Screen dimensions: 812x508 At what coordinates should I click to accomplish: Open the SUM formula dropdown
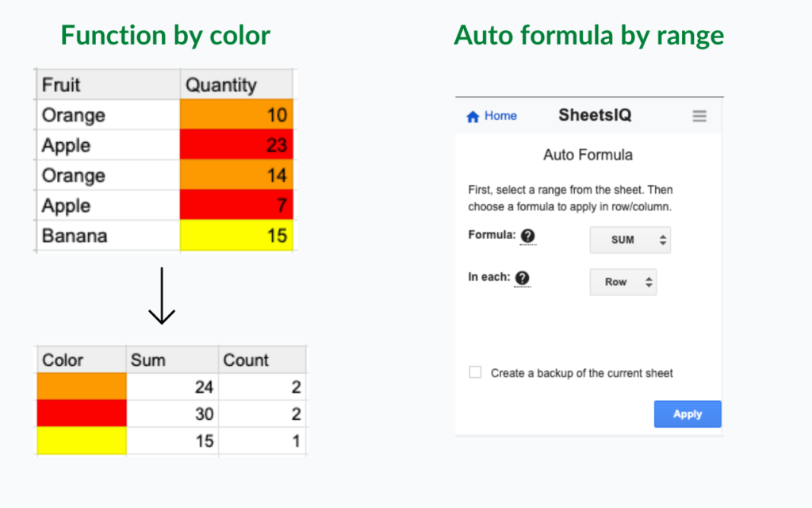[x=630, y=240]
